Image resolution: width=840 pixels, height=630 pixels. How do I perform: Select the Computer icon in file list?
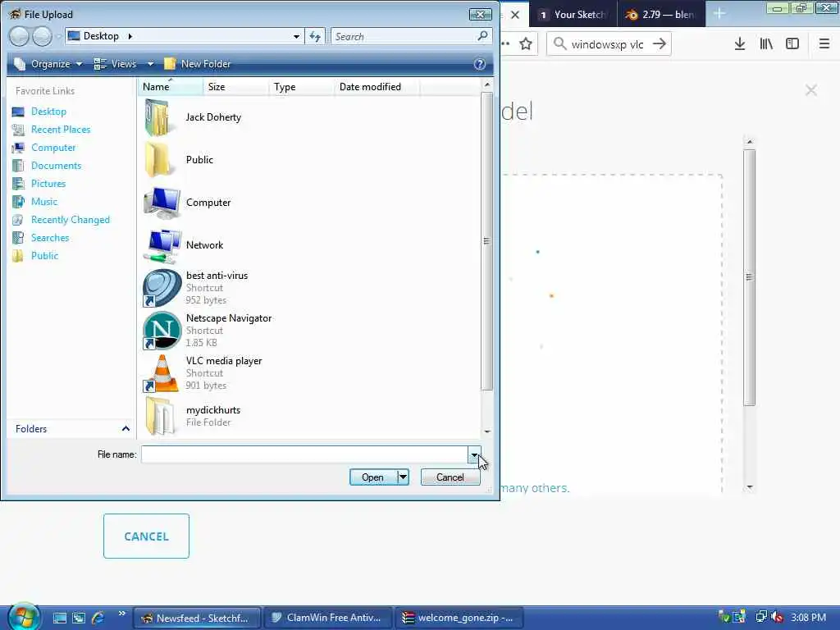click(x=162, y=203)
